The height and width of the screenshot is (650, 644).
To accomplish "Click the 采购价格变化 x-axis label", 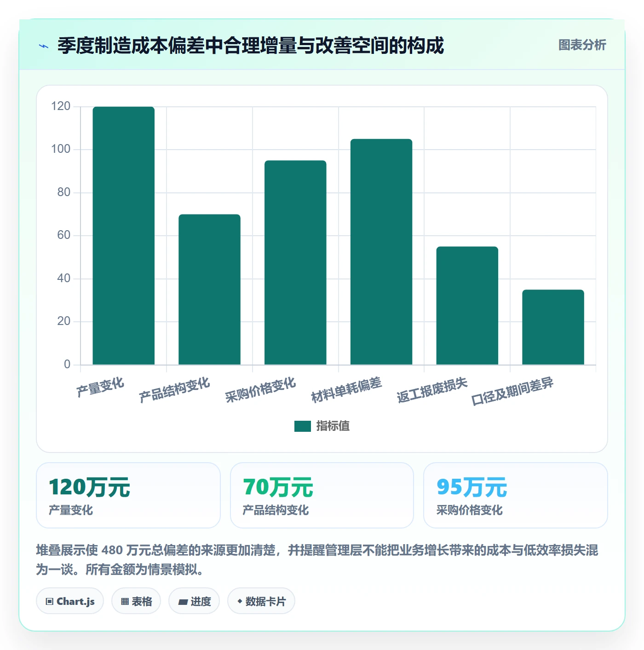I will pos(260,390).
